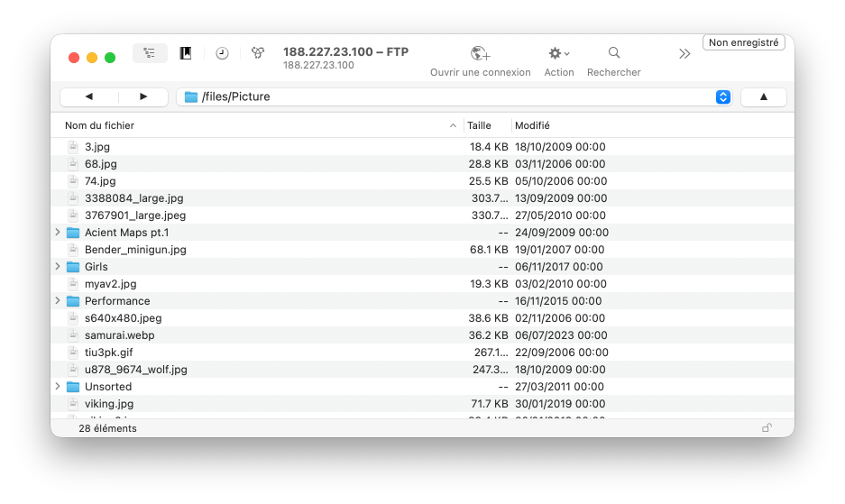Select the samurai.webp file
845x504 pixels.
[119, 335]
